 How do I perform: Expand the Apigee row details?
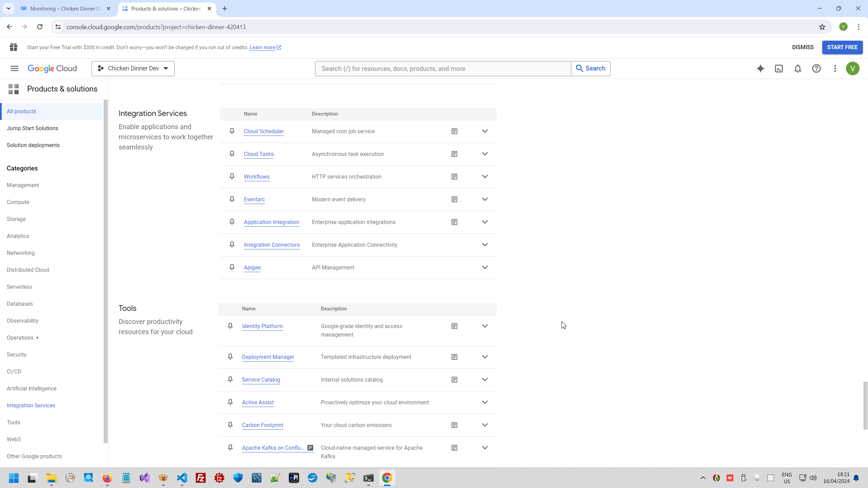(485, 267)
